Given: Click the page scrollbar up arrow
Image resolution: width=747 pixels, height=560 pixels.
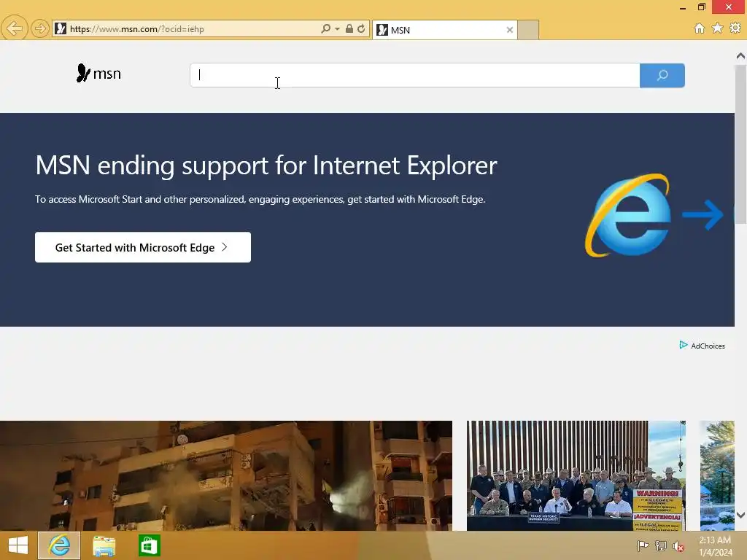Looking at the screenshot, I should click(x=740, y=56).
